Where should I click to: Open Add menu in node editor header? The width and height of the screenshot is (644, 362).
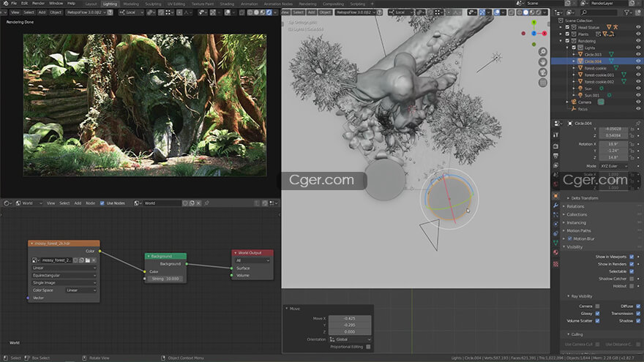[78, 203]
